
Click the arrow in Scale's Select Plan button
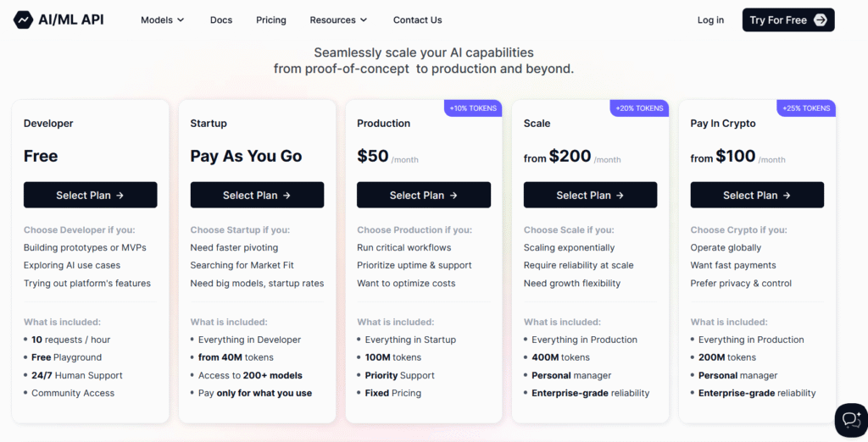[620, 196]
